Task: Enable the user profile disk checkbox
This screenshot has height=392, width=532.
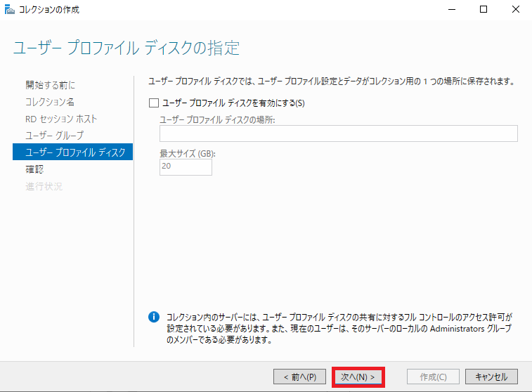Action: pyautogui.click(x=154, y=103)
